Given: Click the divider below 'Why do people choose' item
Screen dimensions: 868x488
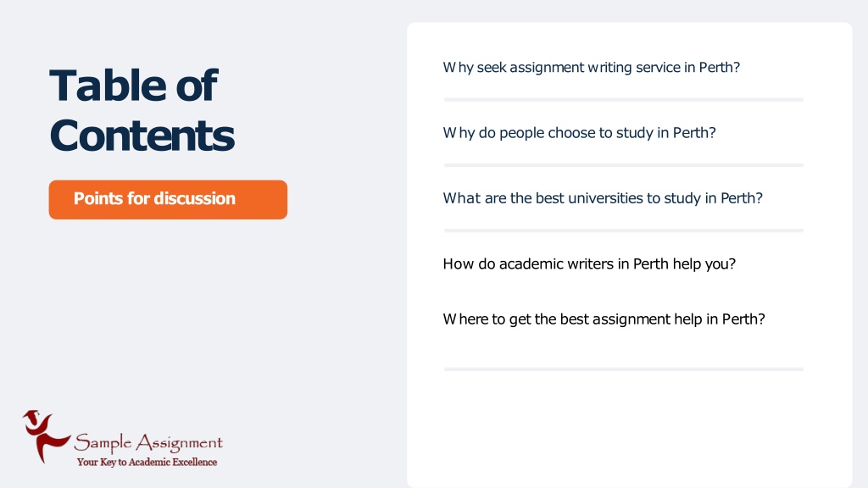Looking at the screenshot, I should pyautogui.click(x=623, y=165).
